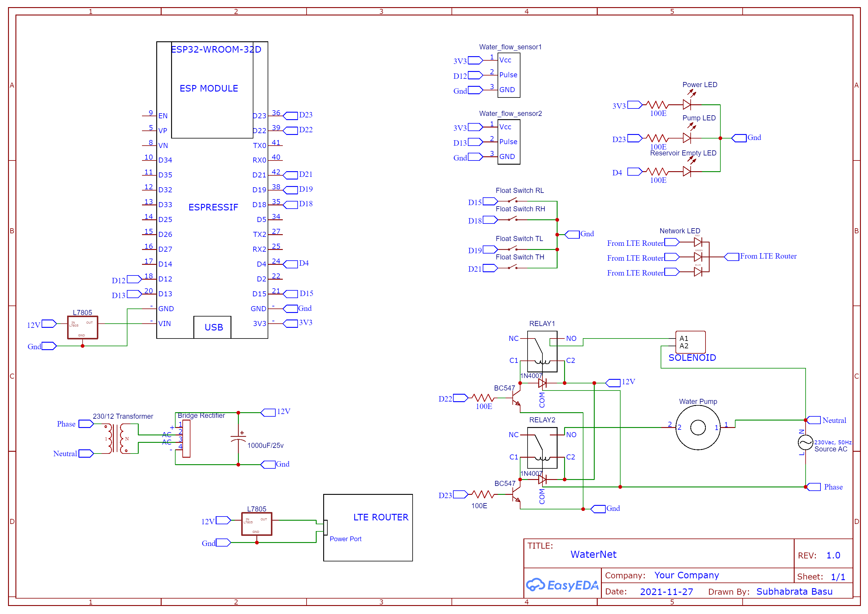Viewport: 868px width, 614px height.
Task: Select the date 2021-11-27
Action: pos(667,592)
